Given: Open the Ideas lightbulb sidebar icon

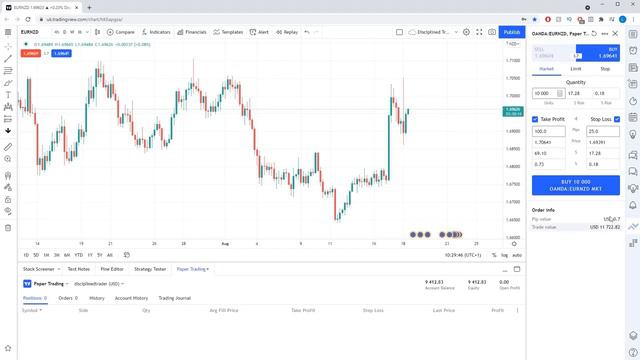Looking at the screenshot, I should [x=633, y=134].
